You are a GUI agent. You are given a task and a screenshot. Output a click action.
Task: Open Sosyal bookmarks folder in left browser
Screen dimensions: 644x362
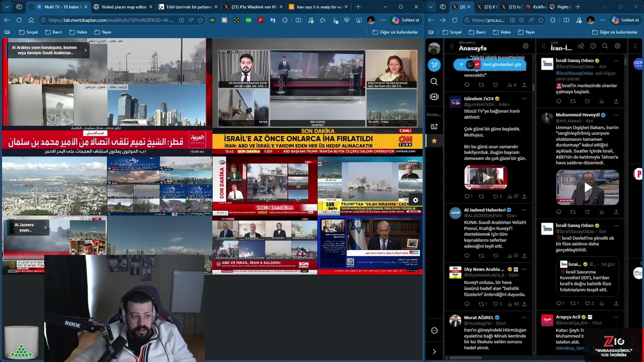(28, 32)
